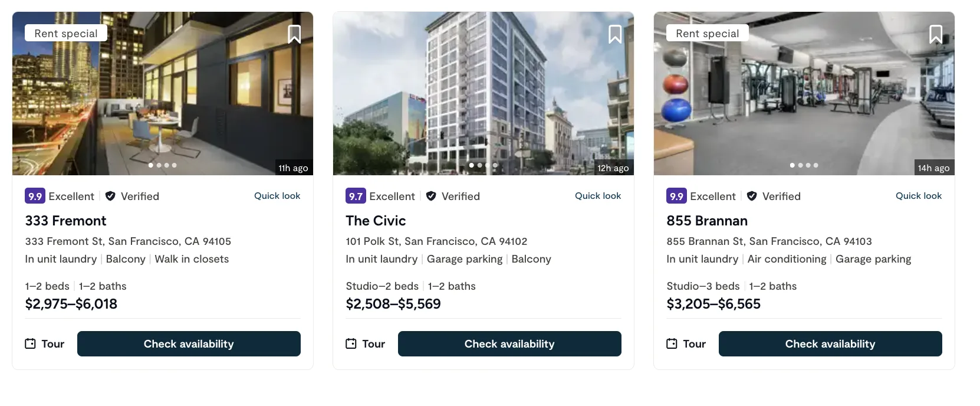This screenshot has width=980, height=406.
Task: Check availability for The Civic
Action: pos(509,343)
